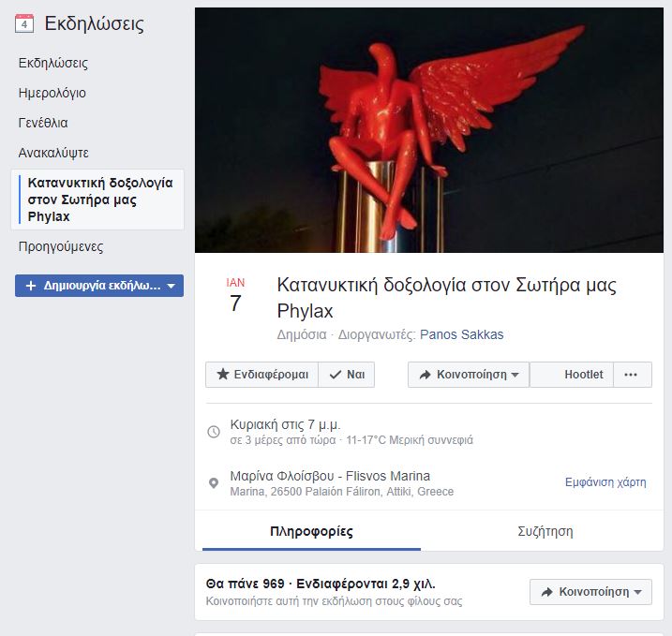Click the share arrow icon on bottom Κοινοποίηση button

[546, 592]
